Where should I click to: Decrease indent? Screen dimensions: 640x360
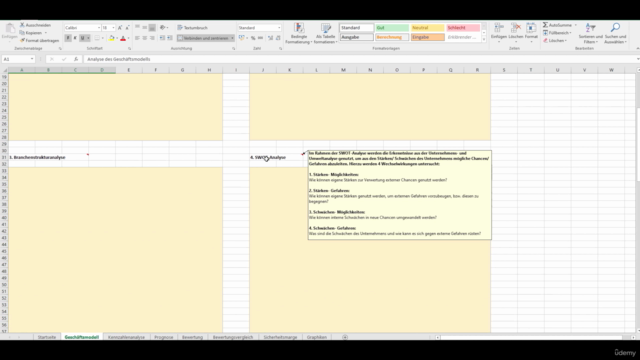point(162,38)
